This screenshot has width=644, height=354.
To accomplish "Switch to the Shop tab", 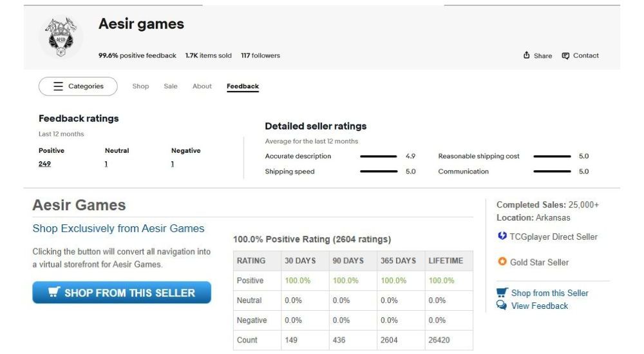I will 140,86.
